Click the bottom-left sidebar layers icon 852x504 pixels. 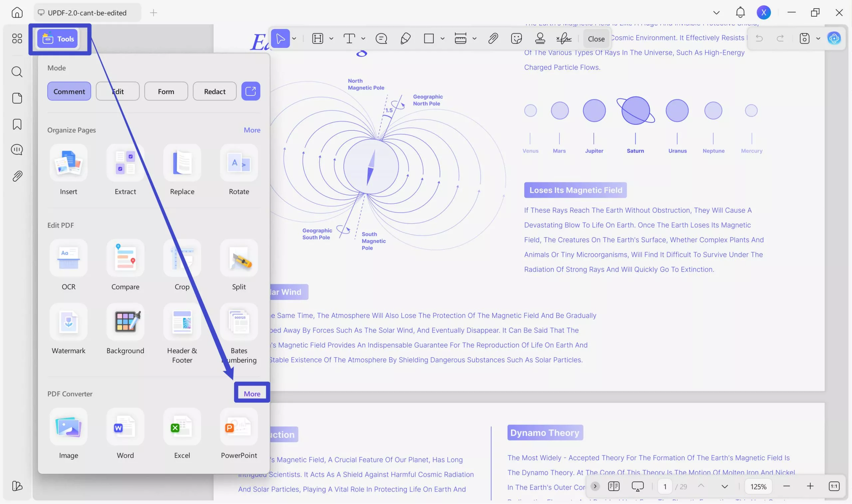pos(17,486)
